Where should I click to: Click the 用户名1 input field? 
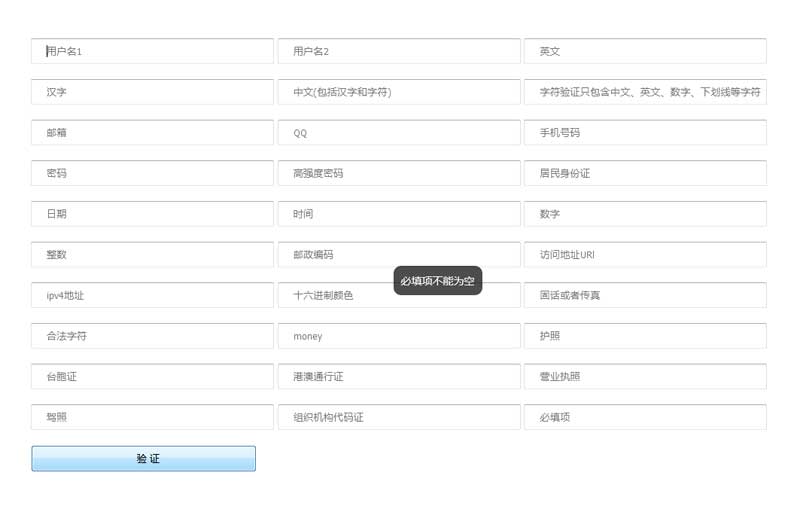tap(152, 51)
